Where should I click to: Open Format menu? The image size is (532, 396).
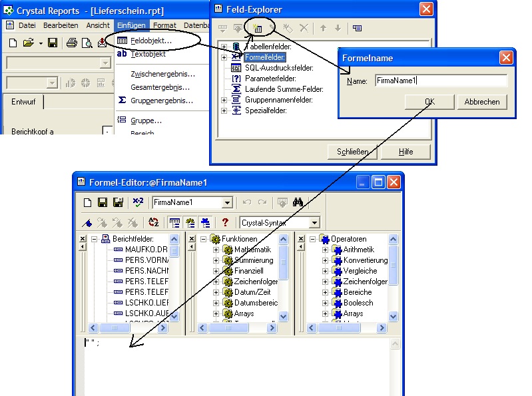tap(164, 25)
